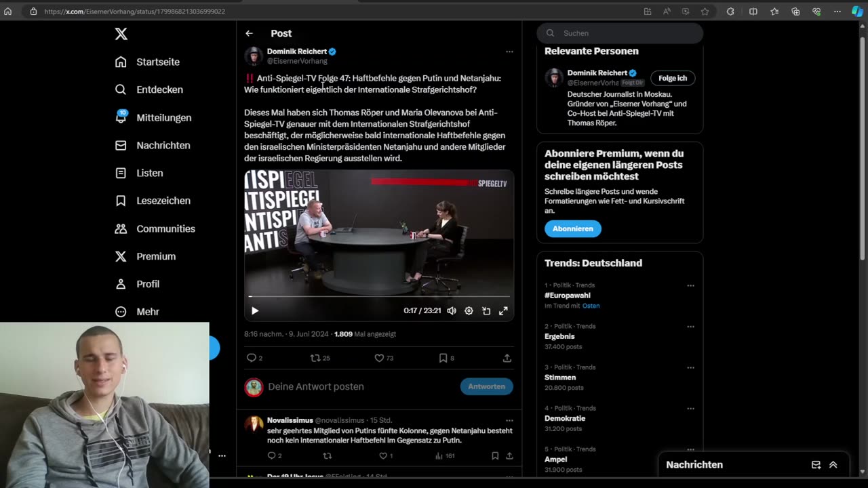Open the @EisernerVorhang handle on the post
Viewport: 868px width, 488px height.
pyautogui.click(x=297, y=61)
